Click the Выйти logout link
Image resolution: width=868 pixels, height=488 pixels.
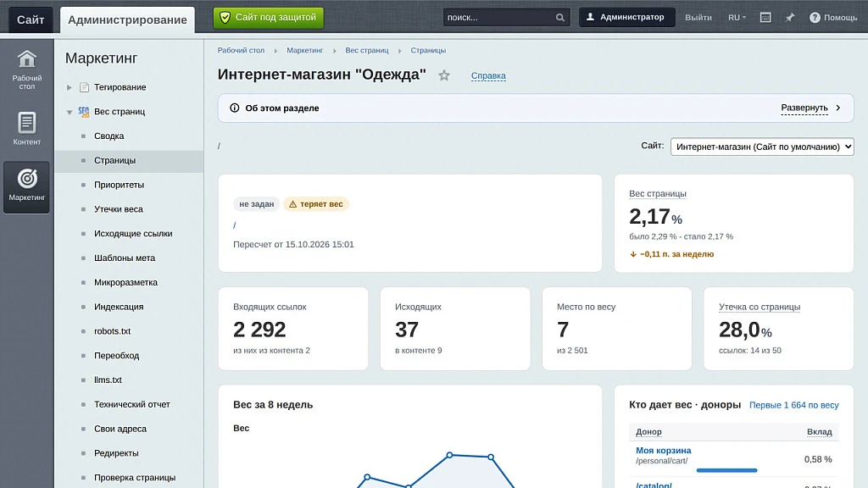(698, 18)
